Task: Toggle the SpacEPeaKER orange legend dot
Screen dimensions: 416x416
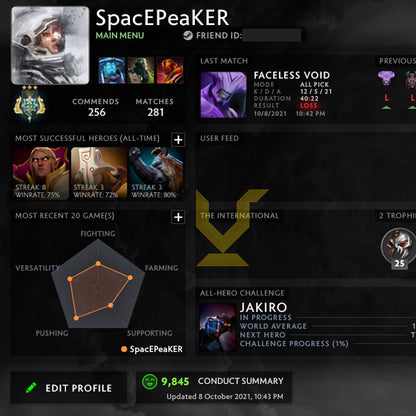Action: (x=124, y=349)
